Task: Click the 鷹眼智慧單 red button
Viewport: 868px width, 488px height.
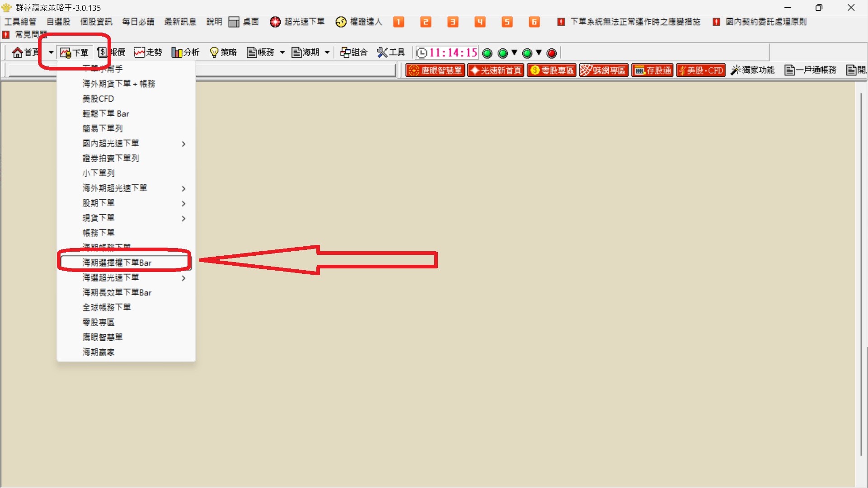Action: coord(436,70)
